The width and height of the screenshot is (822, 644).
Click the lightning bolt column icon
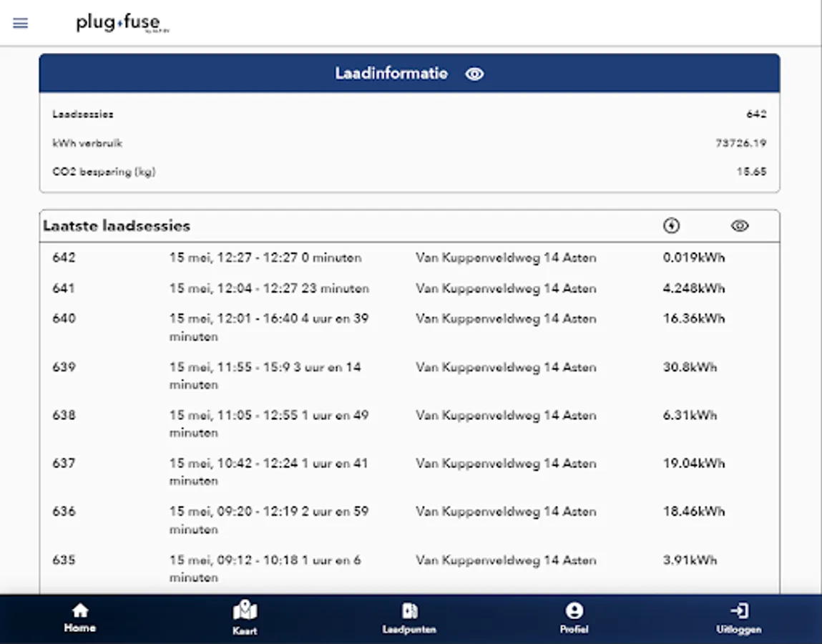672,226
